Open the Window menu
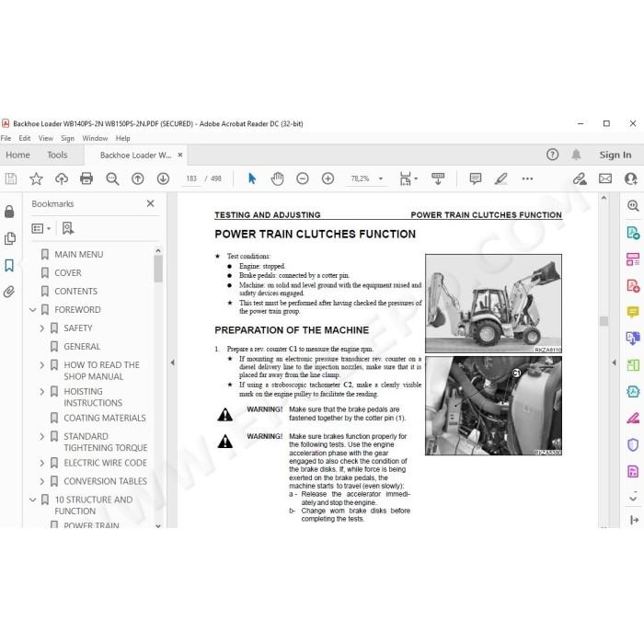The image size is (644, 644). point(95,138)
